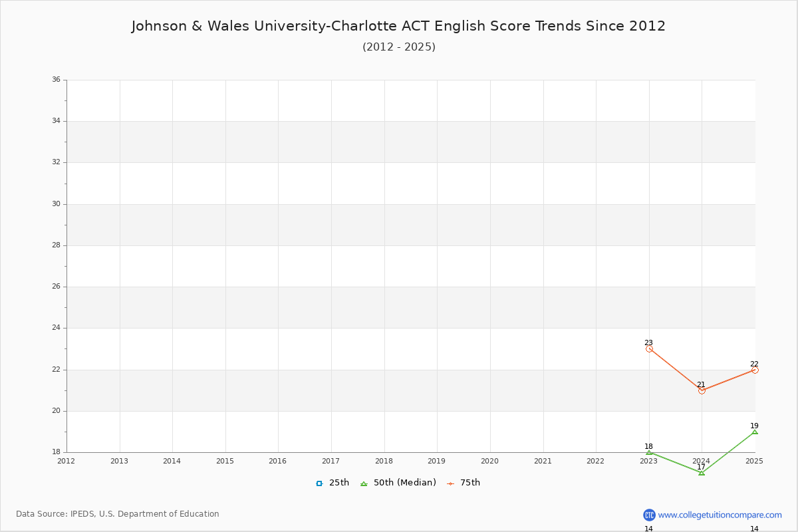Click the y-axis label 34
Viewport: 798px width, 532px height.
(56, 121)
